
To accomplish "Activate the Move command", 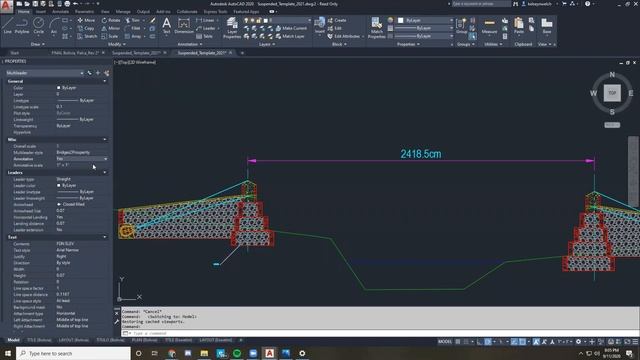I will click(86, 20).
